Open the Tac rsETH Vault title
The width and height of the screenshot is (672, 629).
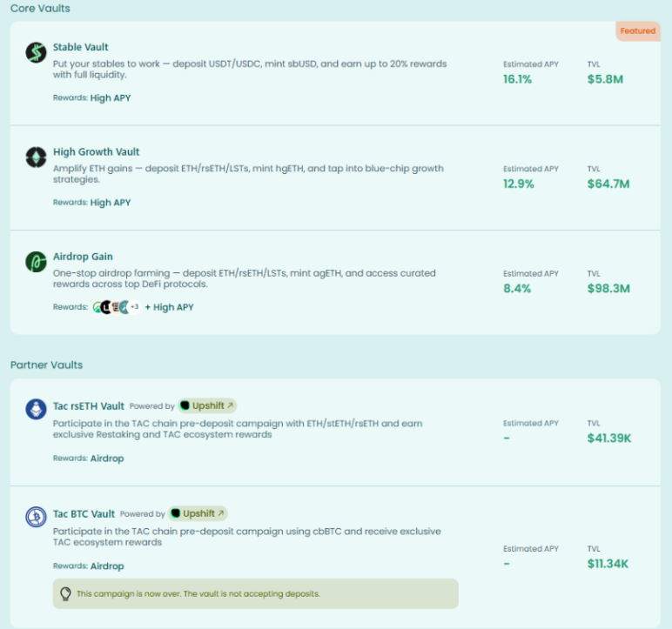[89, 405]
